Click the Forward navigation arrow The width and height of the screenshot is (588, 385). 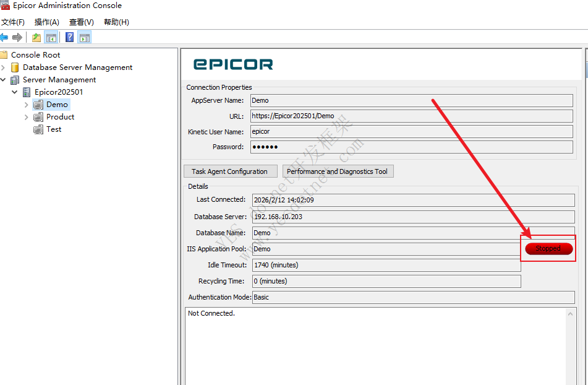coord(17,37)
